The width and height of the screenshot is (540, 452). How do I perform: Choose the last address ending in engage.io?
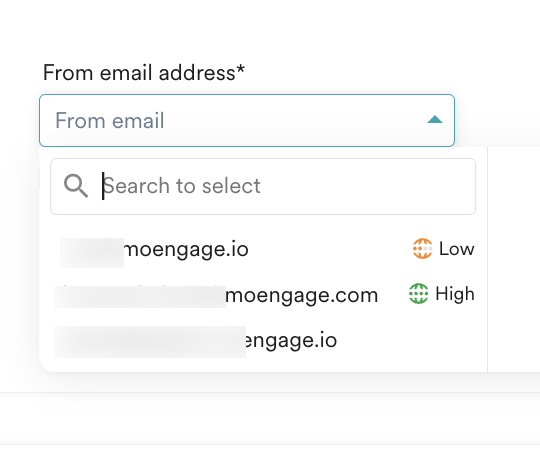coord(263,341)
